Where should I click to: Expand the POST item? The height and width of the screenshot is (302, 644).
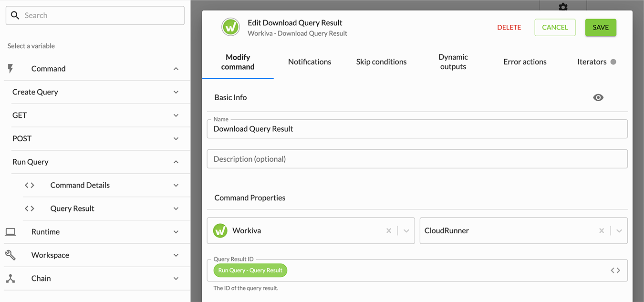[x=176, y=139]
